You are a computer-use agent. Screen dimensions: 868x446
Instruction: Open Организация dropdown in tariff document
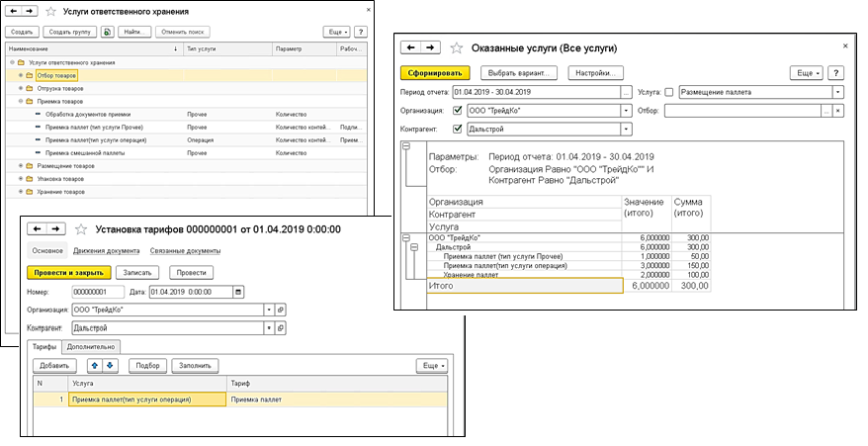pyautogui.click(x=270, y=311)
